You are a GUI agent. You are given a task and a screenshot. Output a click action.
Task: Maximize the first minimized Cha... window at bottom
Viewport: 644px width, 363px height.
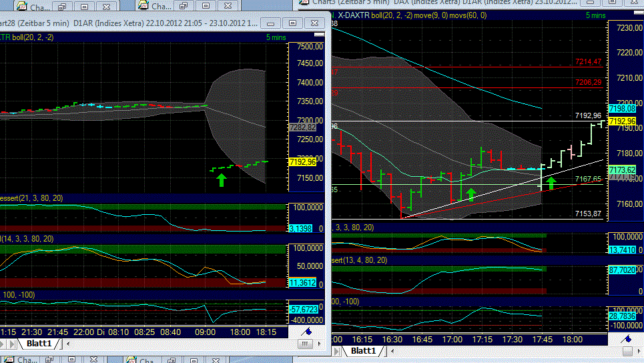coord(71,360)
